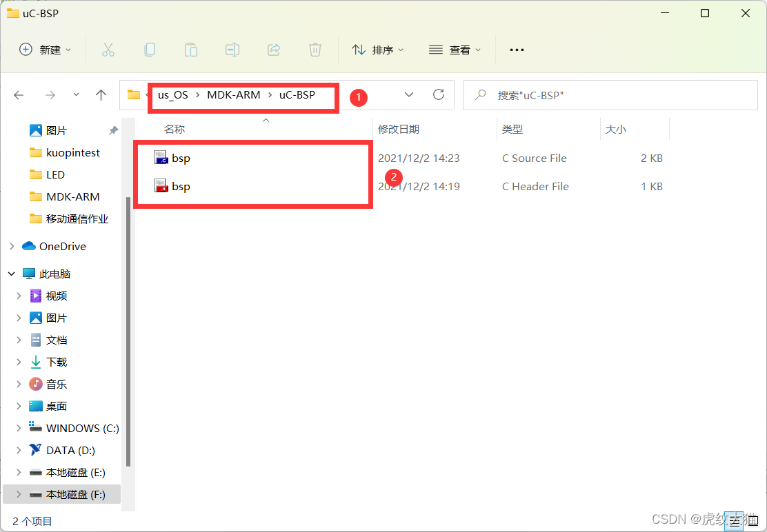The image size is (767, 532).
Task: Click the 文档 document icon
Action: [36, 340]
